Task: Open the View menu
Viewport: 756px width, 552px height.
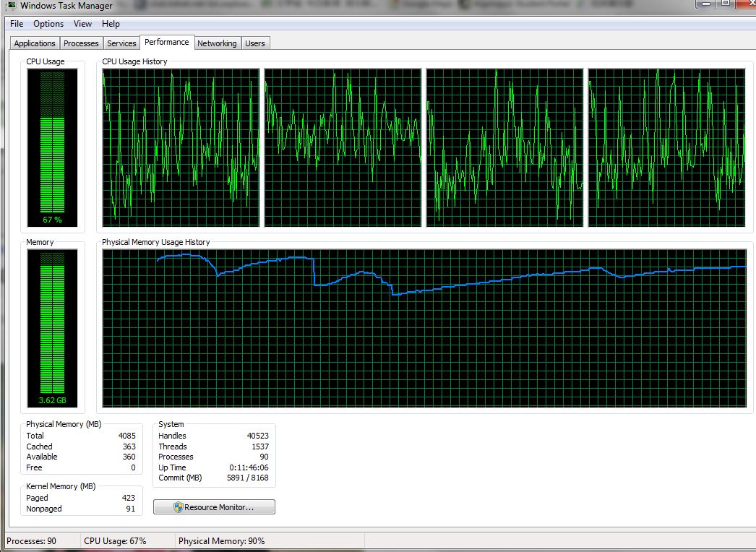Action: [x=82, y=24]
